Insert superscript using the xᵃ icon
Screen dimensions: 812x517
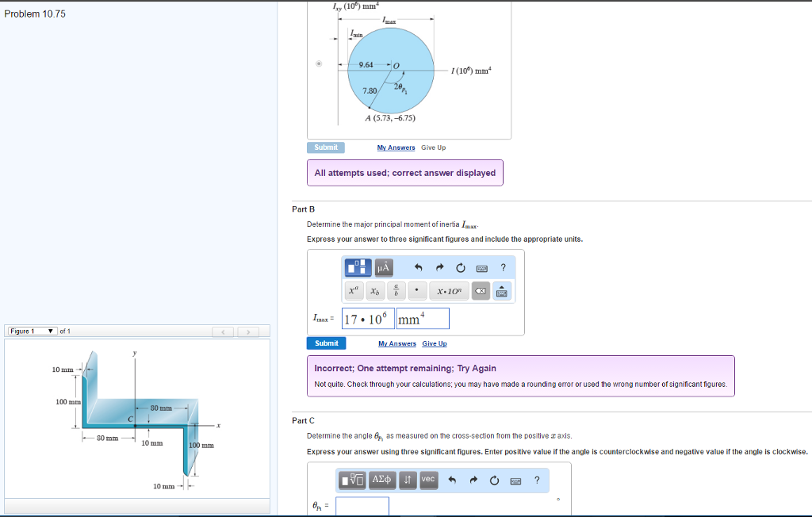point(354,290)
